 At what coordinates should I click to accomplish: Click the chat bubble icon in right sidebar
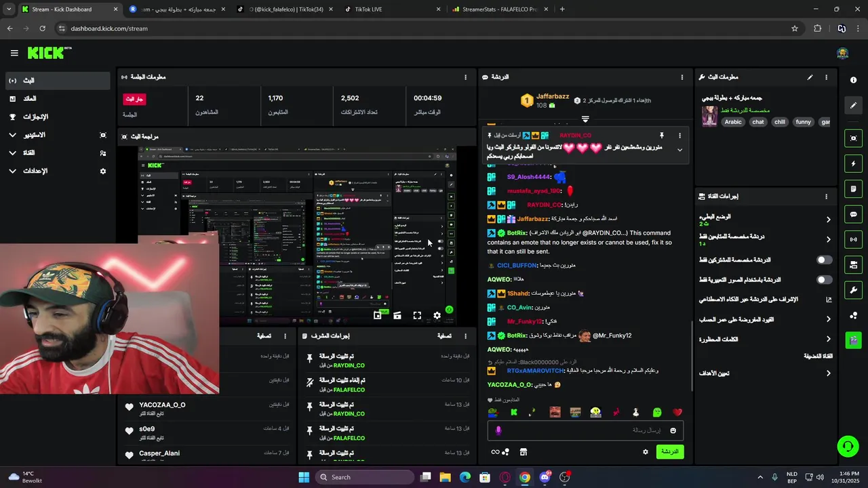(853, 214)
